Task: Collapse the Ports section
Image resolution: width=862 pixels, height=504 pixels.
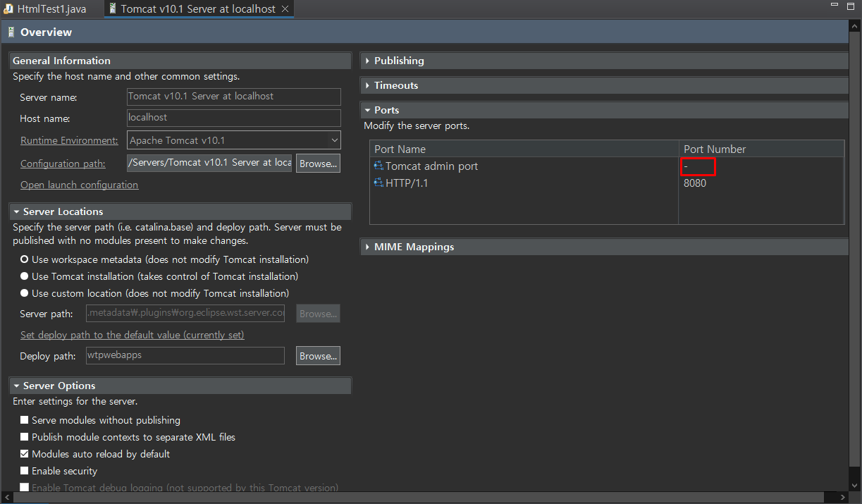Action: (x=367, y=110)
